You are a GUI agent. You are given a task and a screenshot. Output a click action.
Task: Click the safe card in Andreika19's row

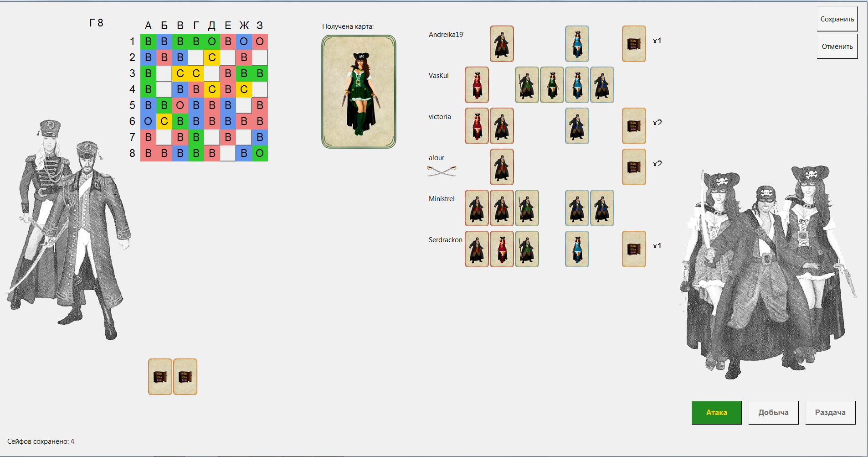634,44
